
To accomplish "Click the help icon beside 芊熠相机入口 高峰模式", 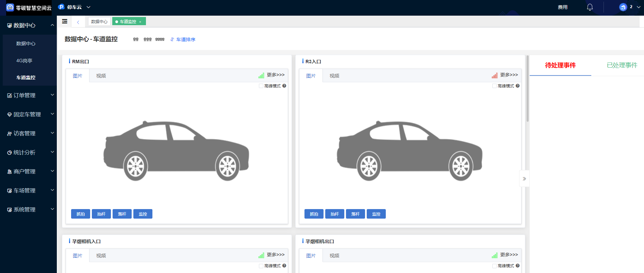I will coord(284,266).
